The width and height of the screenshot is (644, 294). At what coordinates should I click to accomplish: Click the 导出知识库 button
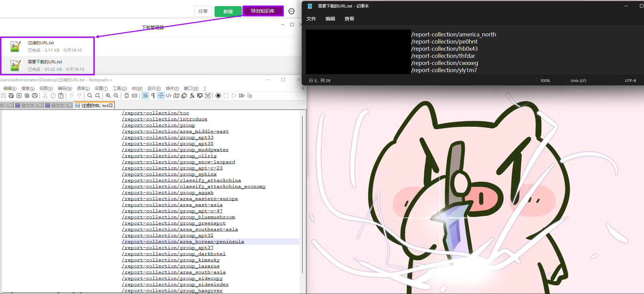click(263, 11)
